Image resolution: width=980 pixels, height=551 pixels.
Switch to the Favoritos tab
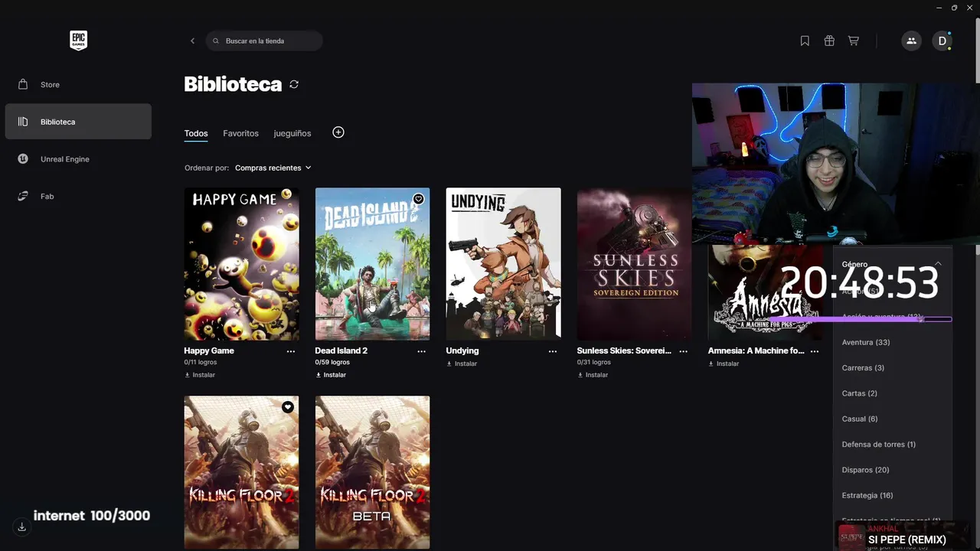(240, 133)
